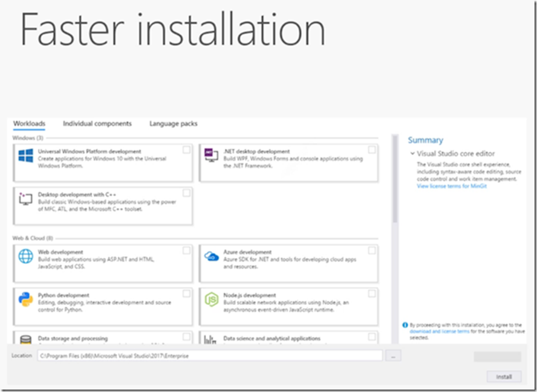Click the Node.js development hexagon icon
The width and height of the screenshot is (537, 392).
[211, 300]
